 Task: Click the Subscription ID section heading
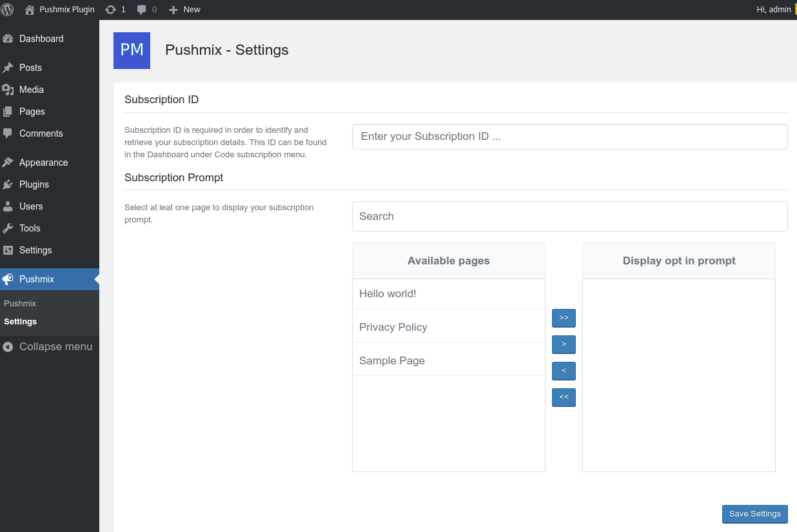click(161, 99)
